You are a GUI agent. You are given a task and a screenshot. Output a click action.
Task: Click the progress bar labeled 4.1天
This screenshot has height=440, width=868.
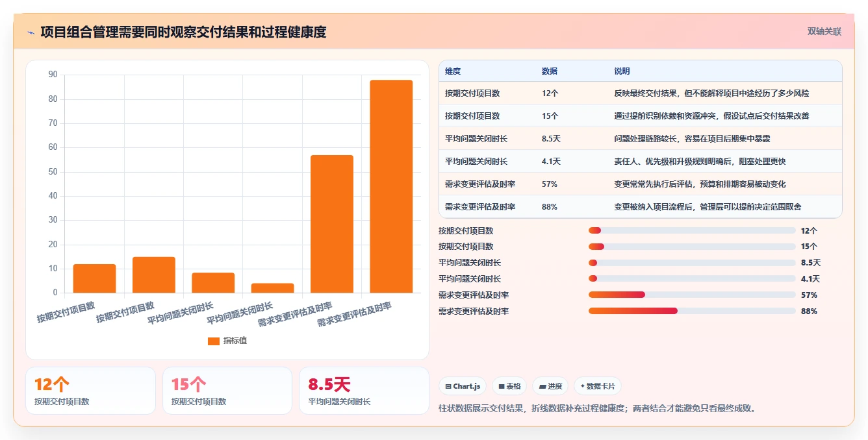692,279
